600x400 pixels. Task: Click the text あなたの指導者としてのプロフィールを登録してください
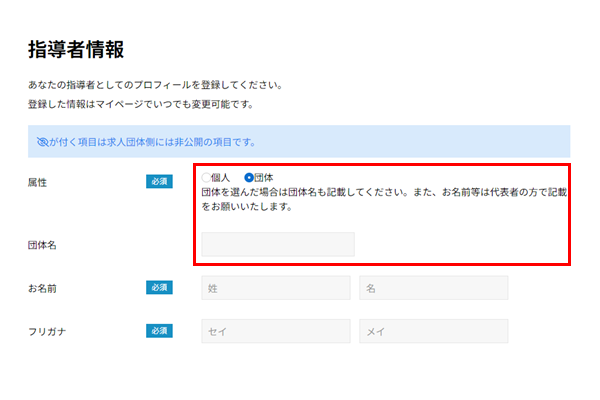click(155, 85)
